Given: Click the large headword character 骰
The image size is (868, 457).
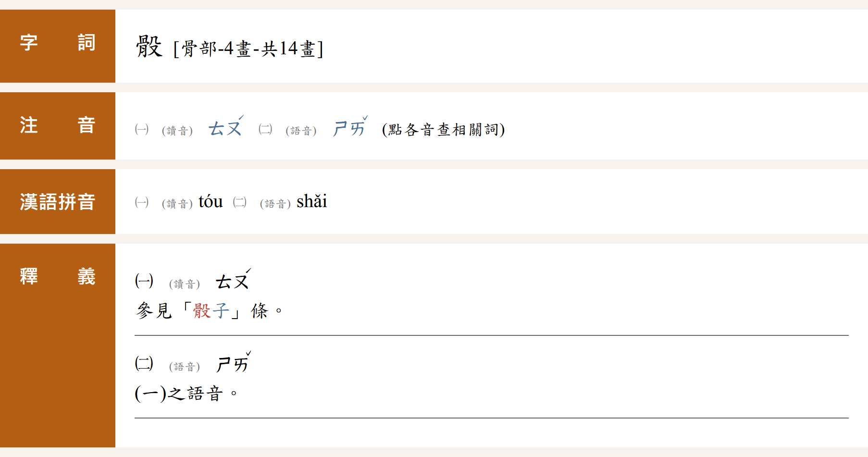Looking at the screenshot, I should (x=149, y=47).
